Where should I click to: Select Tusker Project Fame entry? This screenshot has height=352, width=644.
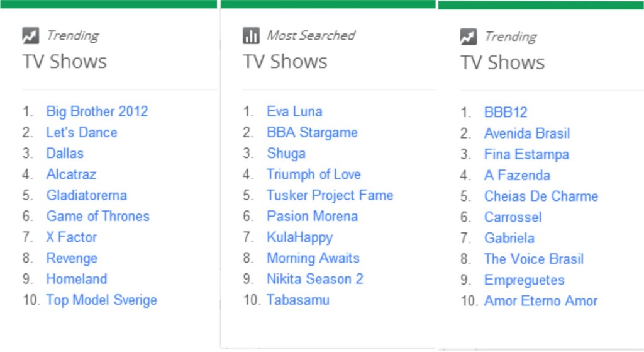point(330,195)
